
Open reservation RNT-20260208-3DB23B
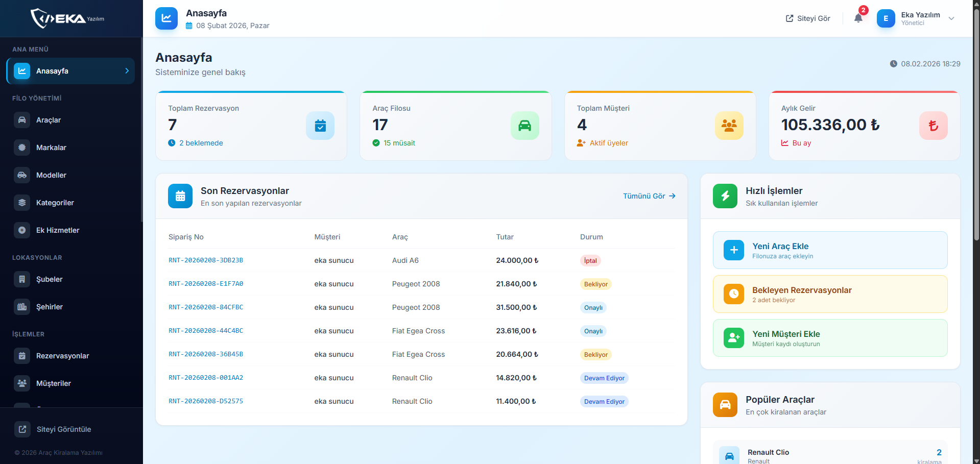click(206, 260)
